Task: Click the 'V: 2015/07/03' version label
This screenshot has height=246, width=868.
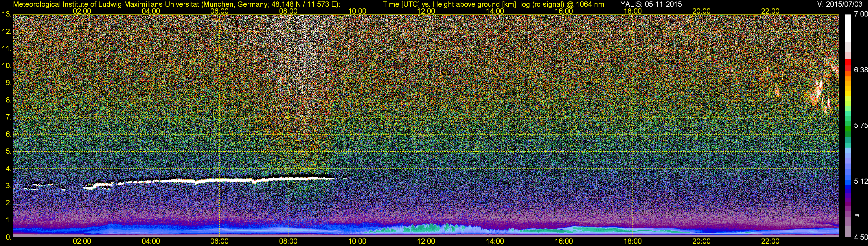Action: [840, 4]
